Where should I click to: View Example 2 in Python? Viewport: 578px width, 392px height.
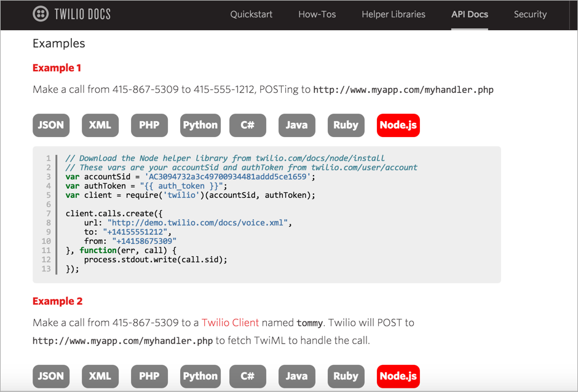(x=200, y=376)
